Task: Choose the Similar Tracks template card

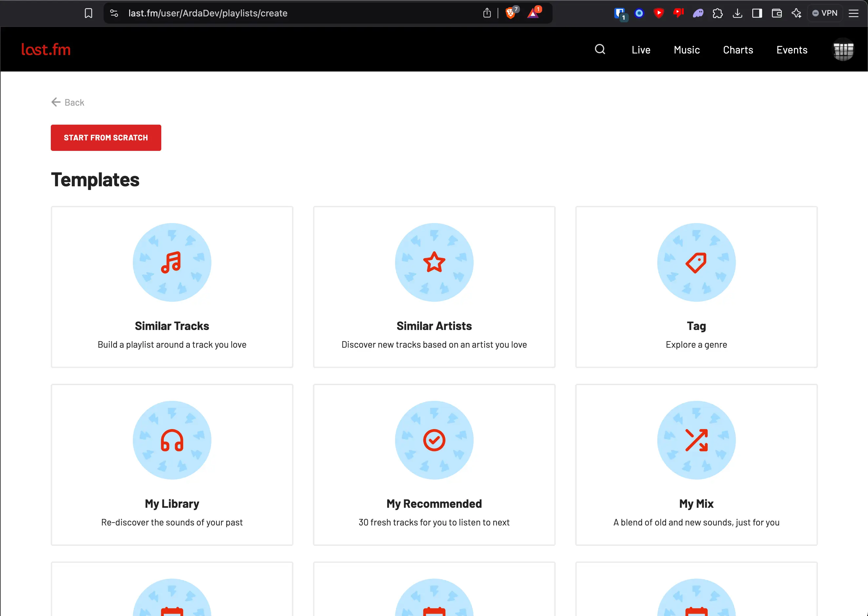Action: click(172, 287)
